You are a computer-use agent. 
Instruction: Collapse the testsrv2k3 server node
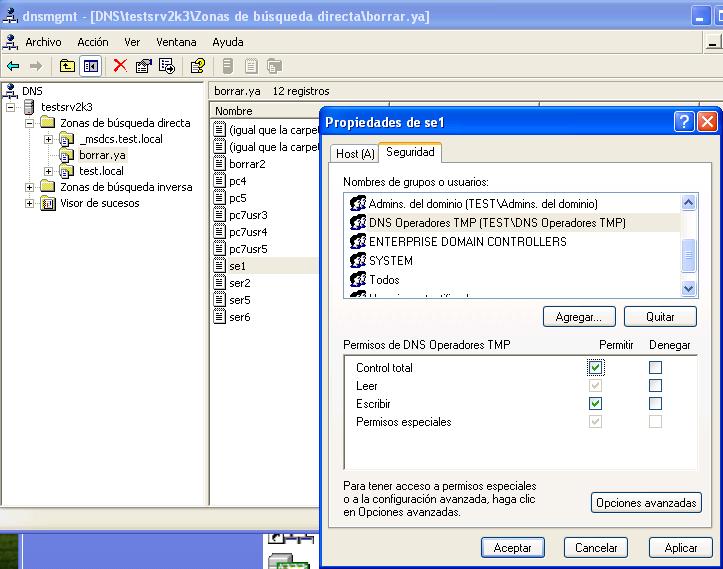pos(11,107)
